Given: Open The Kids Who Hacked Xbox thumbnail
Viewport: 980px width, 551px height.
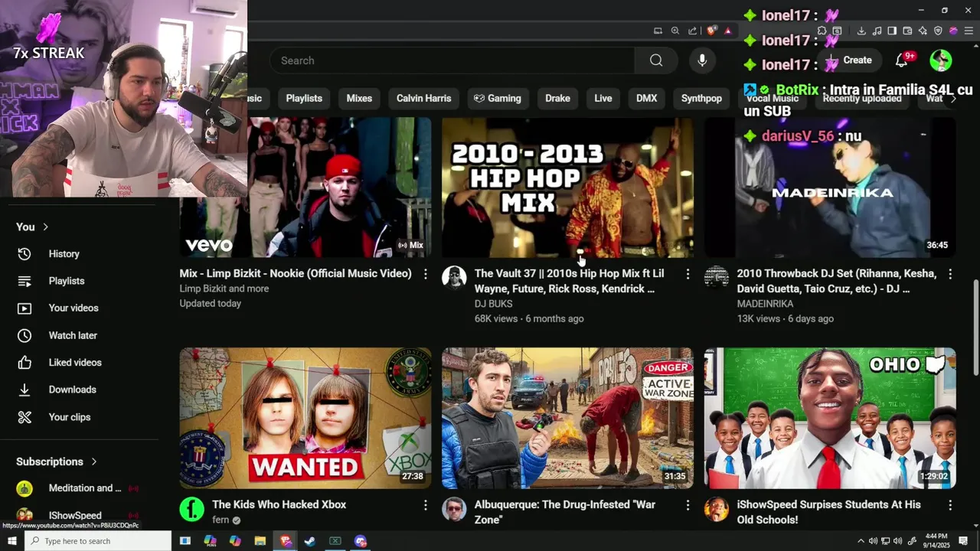Looking at the screenshot, I should pos(305,418).
